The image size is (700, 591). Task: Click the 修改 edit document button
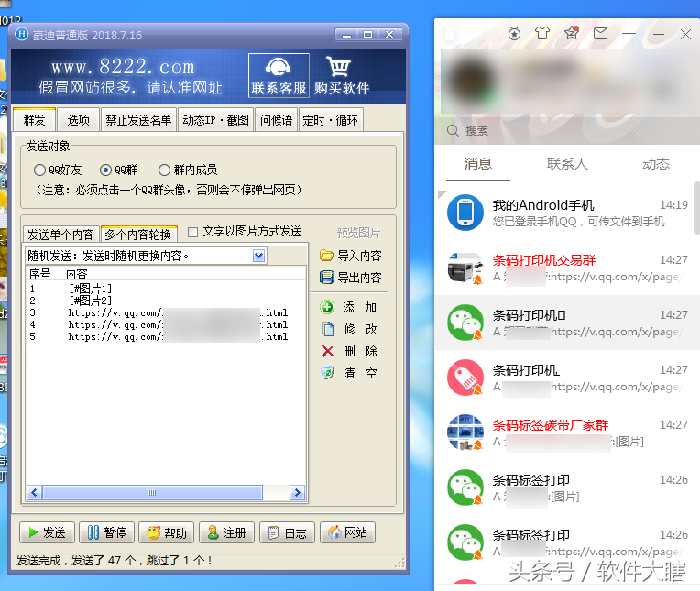point(349,329)
